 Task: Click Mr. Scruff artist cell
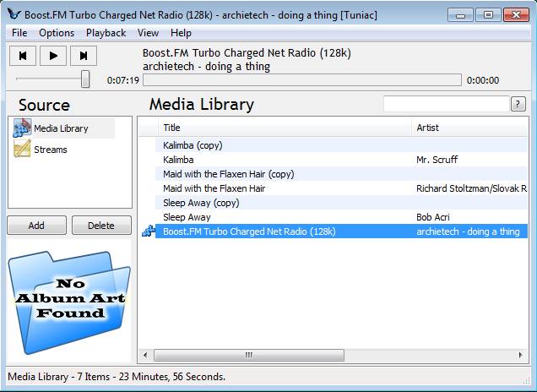coord(437,160)
